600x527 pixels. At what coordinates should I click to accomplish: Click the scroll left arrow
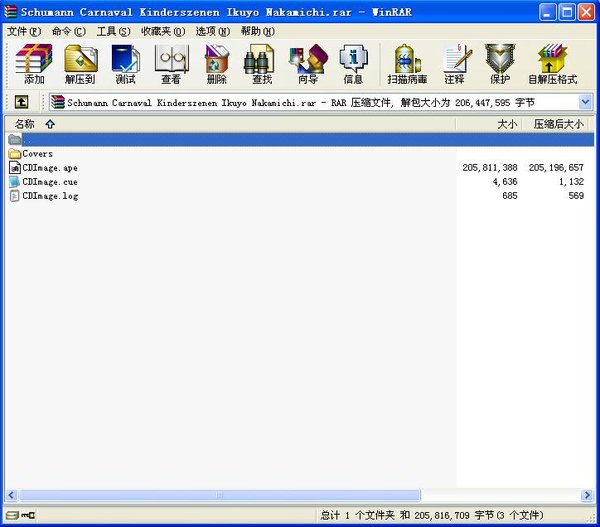click(11, 495)
